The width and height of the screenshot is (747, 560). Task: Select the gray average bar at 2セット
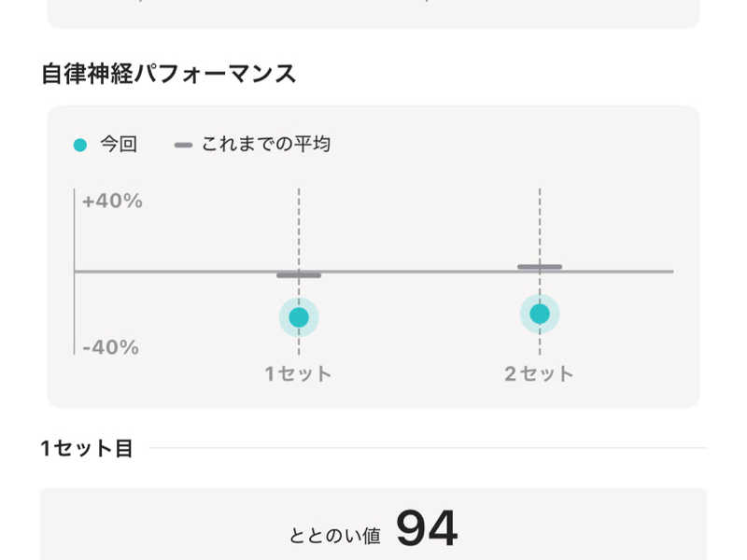[540, 267]
